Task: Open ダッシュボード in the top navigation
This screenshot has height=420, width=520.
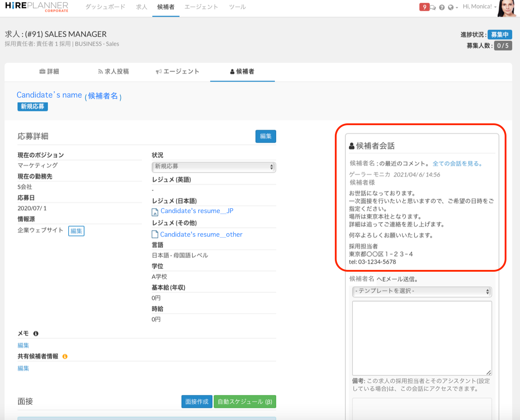Action: 105,7
